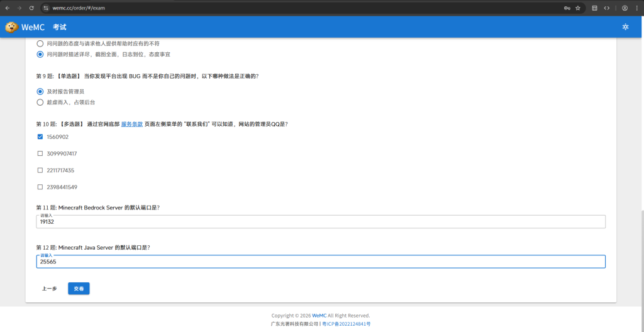
Task: Go to previous step with 上一步
Action: pos(50,289)
